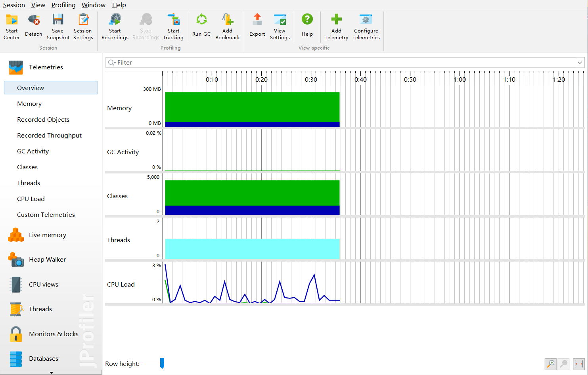The width and height of the screenshot is (588, 375).
Task: Open the Window menu
Action: pyautogui.click(x=94, y=5)
